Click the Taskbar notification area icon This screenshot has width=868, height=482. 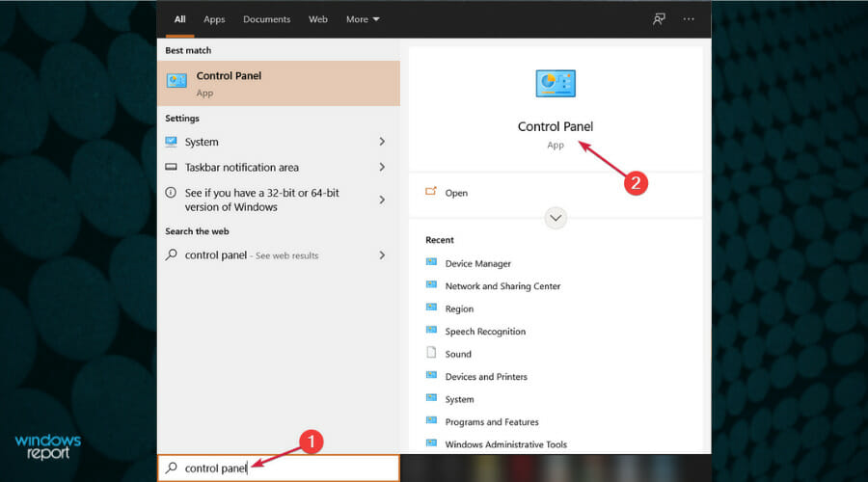(x=171, y=167)
